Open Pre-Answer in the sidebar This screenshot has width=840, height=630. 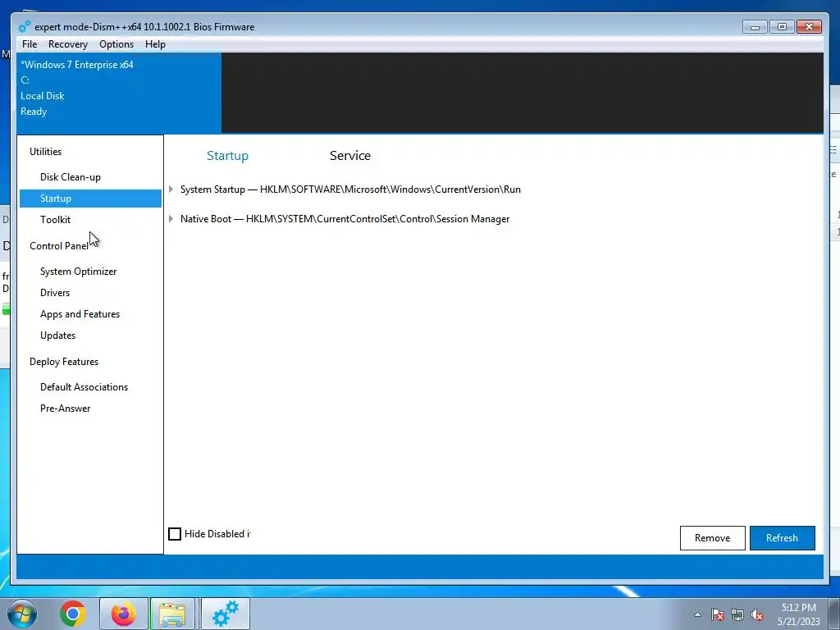[x=66, y=409]
